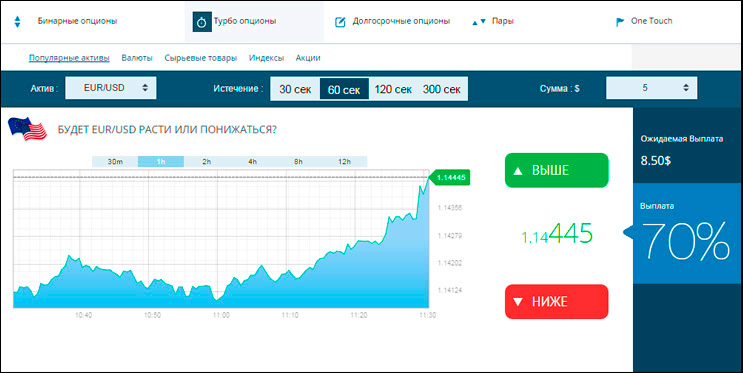Go to One Touch tab
743x373 pixels.
651,21
